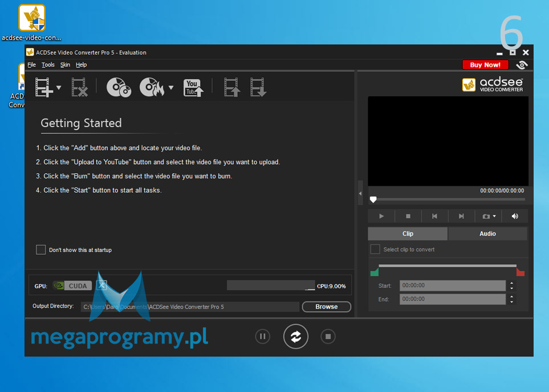Decrease the Start time with down arrow

511,288
